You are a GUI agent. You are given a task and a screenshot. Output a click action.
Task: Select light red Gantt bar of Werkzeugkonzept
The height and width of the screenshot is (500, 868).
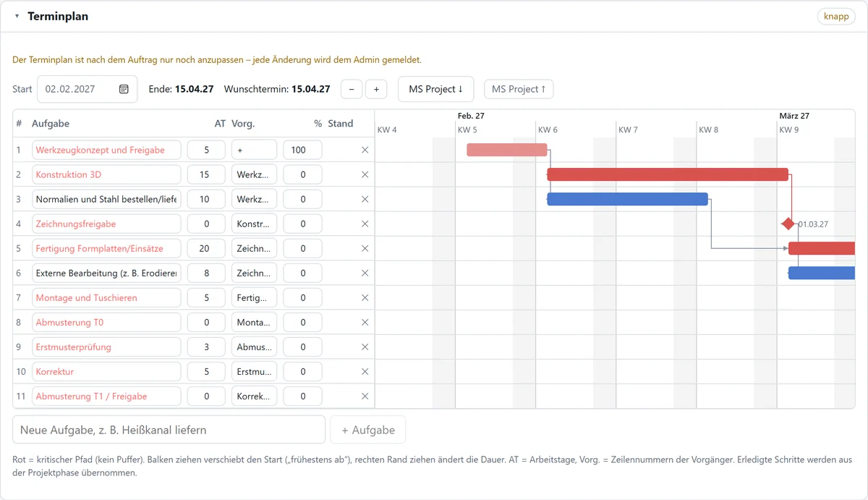tap(507, 150)
